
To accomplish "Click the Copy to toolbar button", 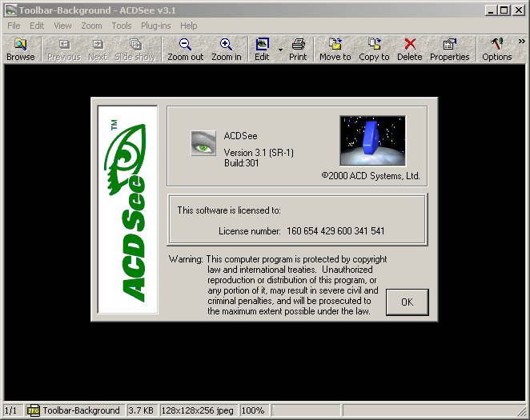I will click(374, 50).
